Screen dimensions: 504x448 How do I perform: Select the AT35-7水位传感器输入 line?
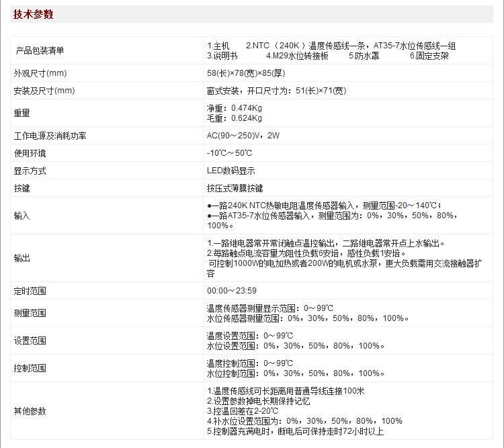[x=333, y=220]
